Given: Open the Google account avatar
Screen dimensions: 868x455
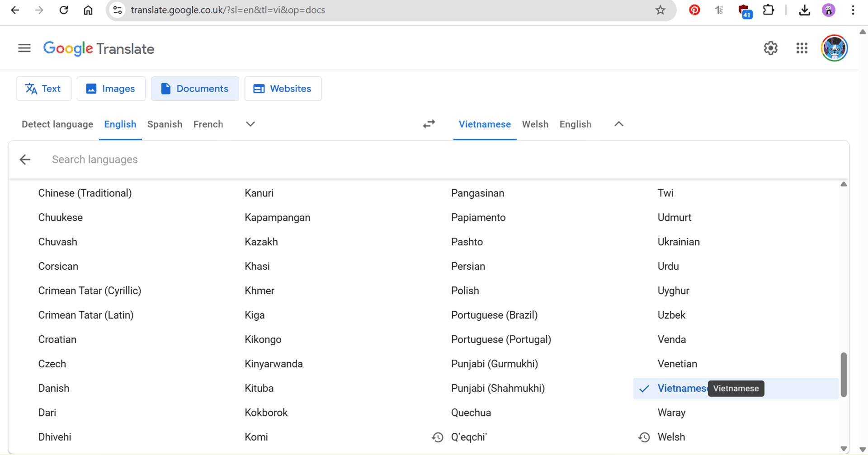Looking at the screenshot, I should click(x=834, y=48).
